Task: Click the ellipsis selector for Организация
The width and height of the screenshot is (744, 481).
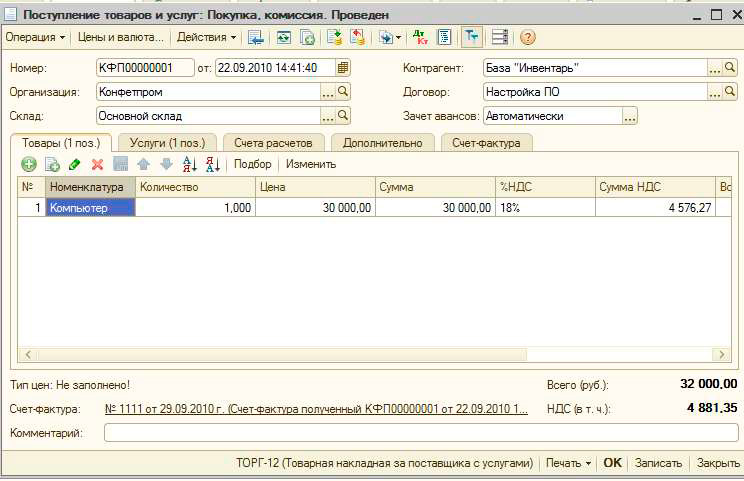Action: click(x=328, y=92)
